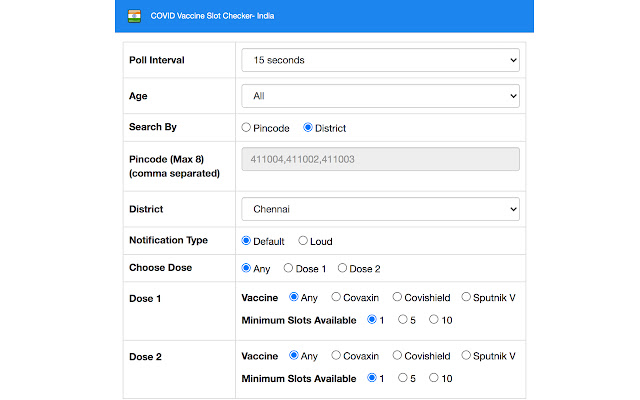Select Any under Choose Dose
The height and width of the screenshot is (400, 640).
[247, 268]
